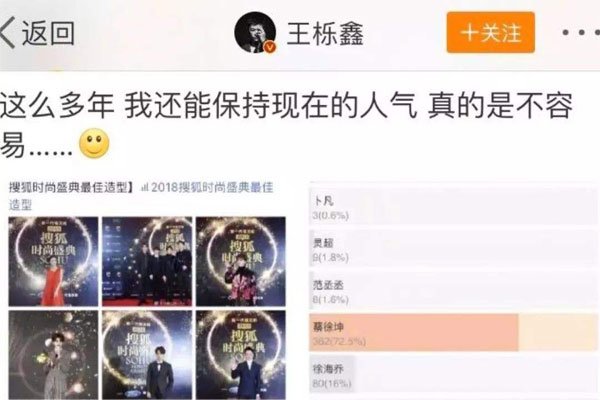Screen dimensions: 600x400
Task: Open thumbnail of singer holding microphone
Action: coord(53,355)
